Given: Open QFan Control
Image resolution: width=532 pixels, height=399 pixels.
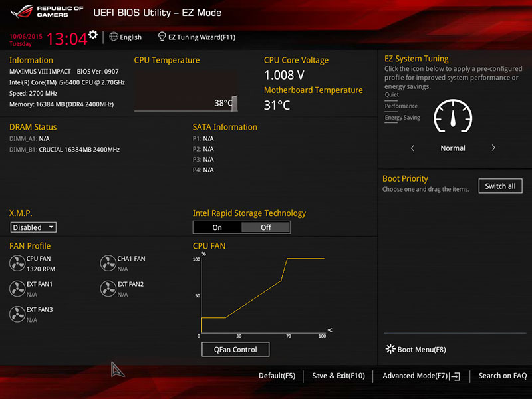Looking at the screenshot, I should coord(235,350).
